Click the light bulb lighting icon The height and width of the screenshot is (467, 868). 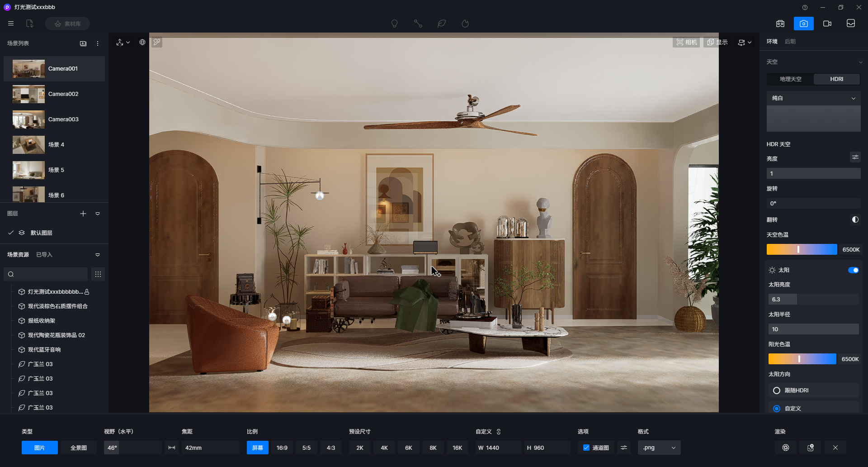tap(394, 24)
